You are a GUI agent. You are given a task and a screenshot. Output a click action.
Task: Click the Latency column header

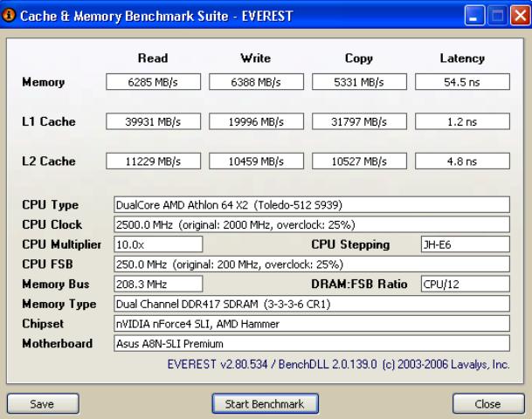462,58
